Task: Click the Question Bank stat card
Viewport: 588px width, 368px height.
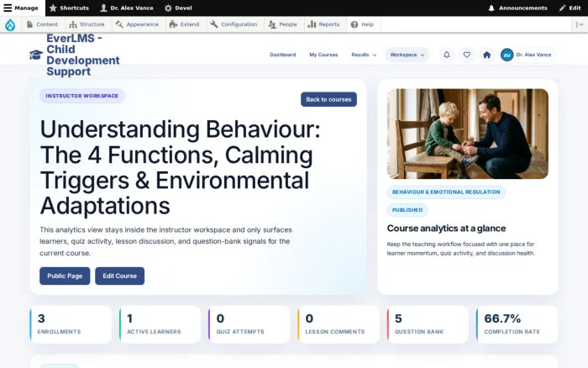Action: 428,324
